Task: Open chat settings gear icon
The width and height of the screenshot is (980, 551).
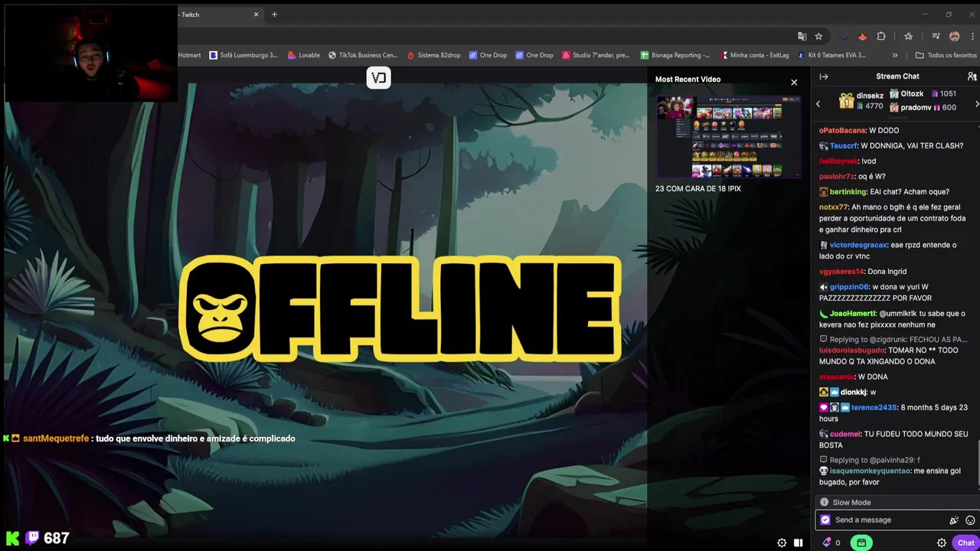Action: click(942, 543)
